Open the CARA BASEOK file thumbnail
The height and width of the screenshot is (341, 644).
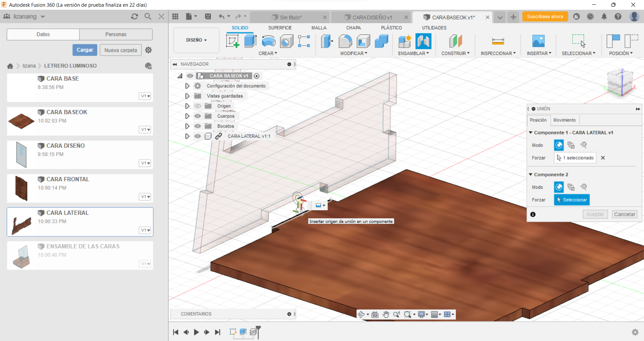pyautogui.click(x=21, y=121)
